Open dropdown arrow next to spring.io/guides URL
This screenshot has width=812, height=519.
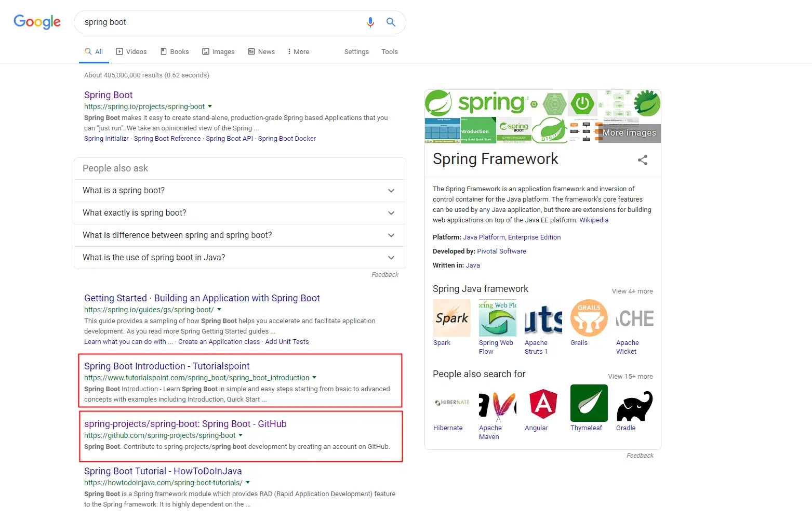219,310
